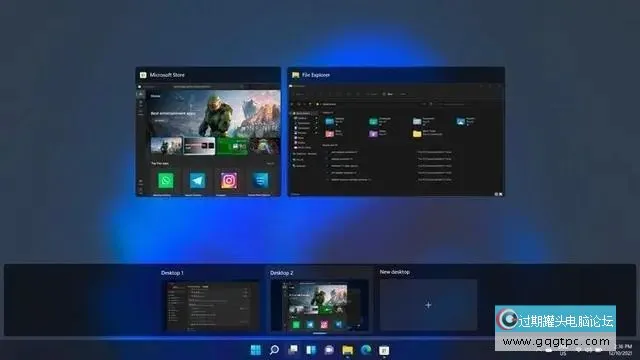Switch to the Desktop 1 thumbnail

click(x=213, y=306)
